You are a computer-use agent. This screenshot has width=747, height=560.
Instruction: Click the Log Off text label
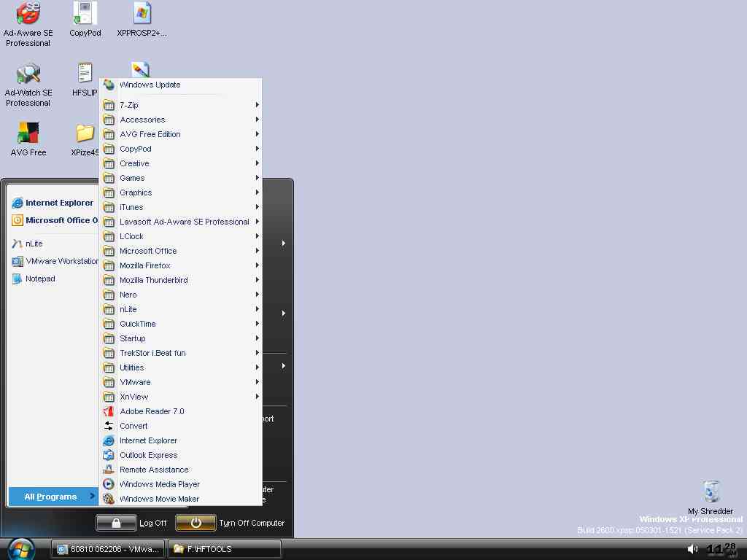153,523
